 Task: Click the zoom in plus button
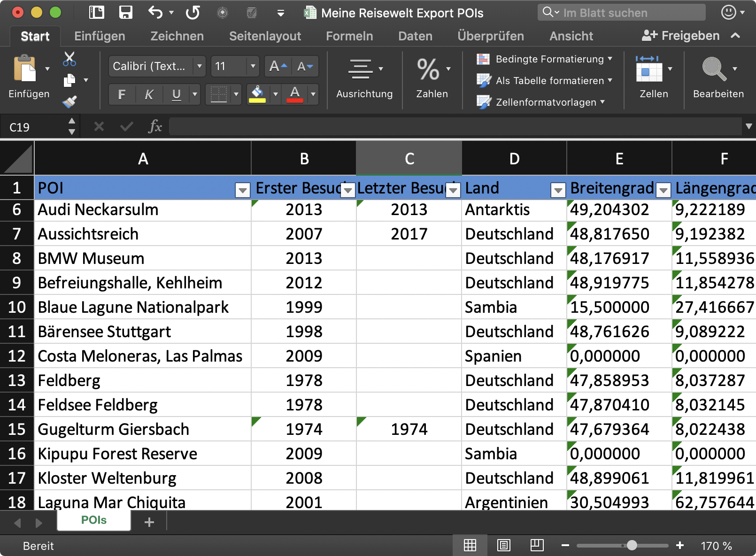pyautogui.click(x=679, y=545)
